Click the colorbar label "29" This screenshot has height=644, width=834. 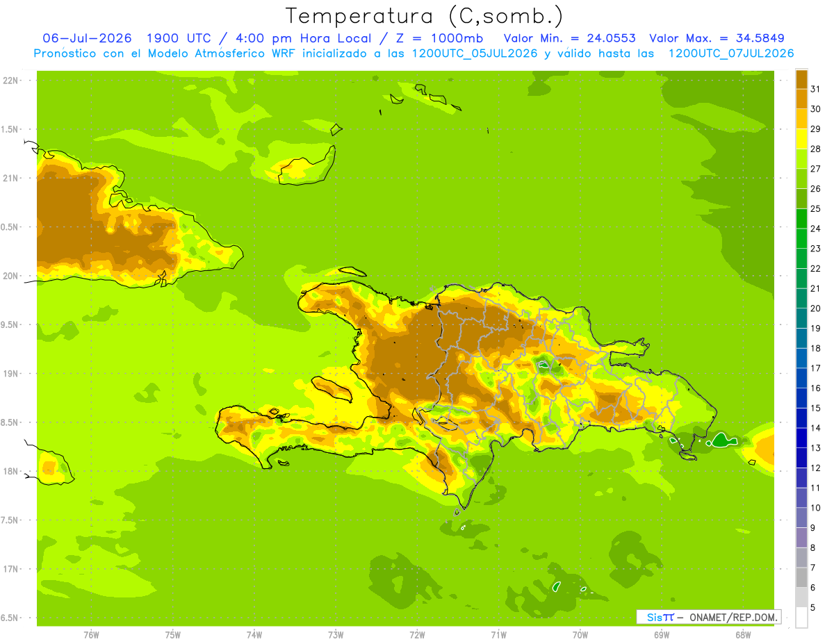click(x=816, y=129)
